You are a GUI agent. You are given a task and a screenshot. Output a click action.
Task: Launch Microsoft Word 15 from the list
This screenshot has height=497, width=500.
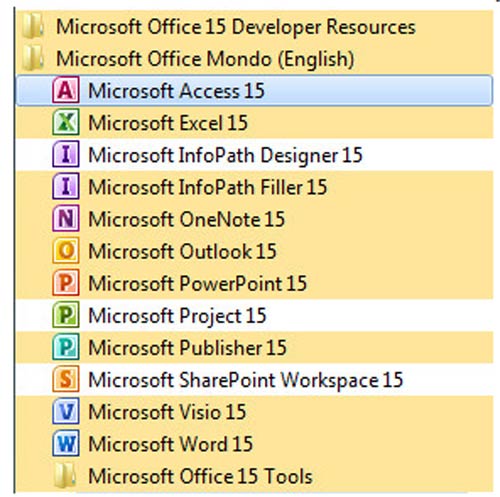(x=170, y=444)
